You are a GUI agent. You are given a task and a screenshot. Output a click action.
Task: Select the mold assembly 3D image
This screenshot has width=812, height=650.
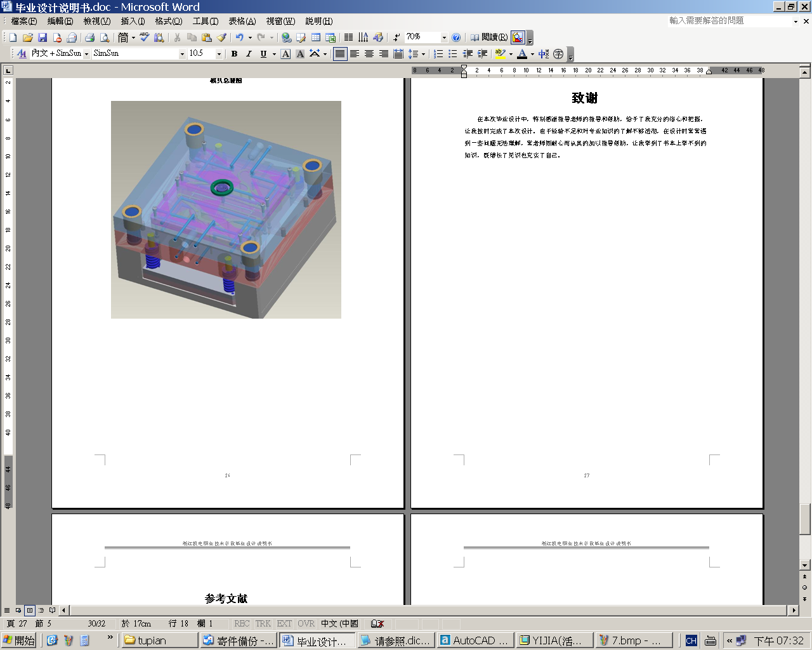pos(226,209)
